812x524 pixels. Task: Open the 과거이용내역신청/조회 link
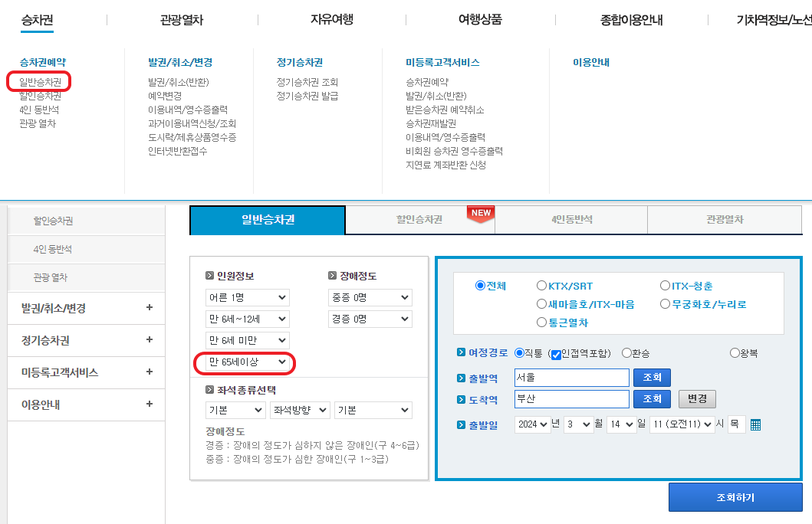click(192, 123)
